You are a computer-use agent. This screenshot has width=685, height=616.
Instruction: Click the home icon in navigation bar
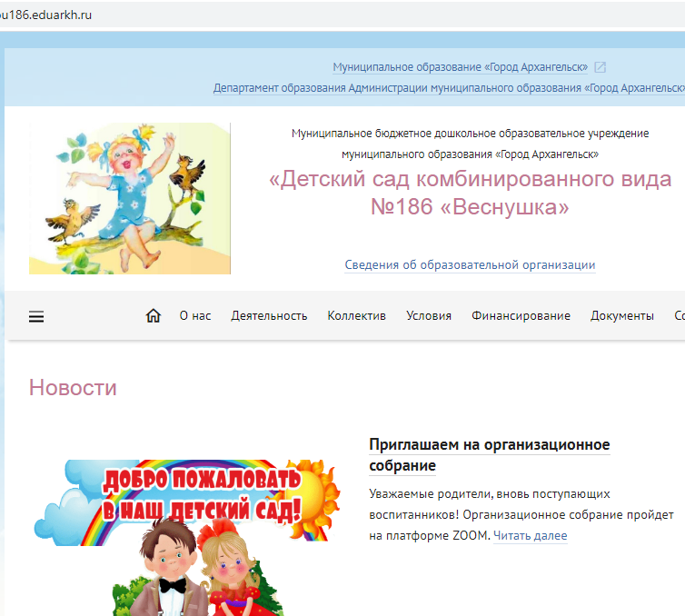point(154,315)
